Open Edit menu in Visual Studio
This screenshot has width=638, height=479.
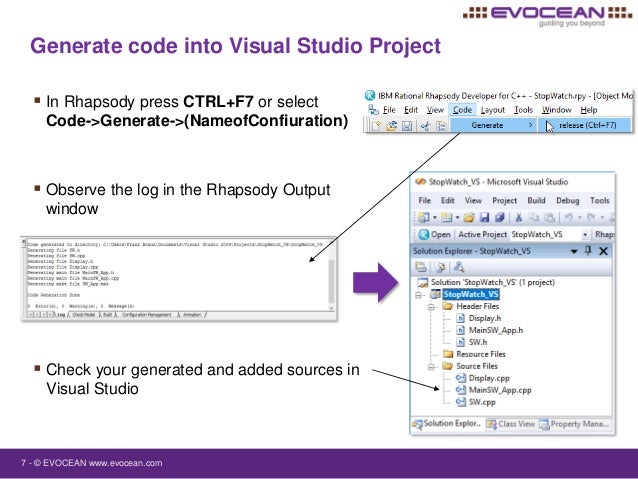click(x=448, y=200)
